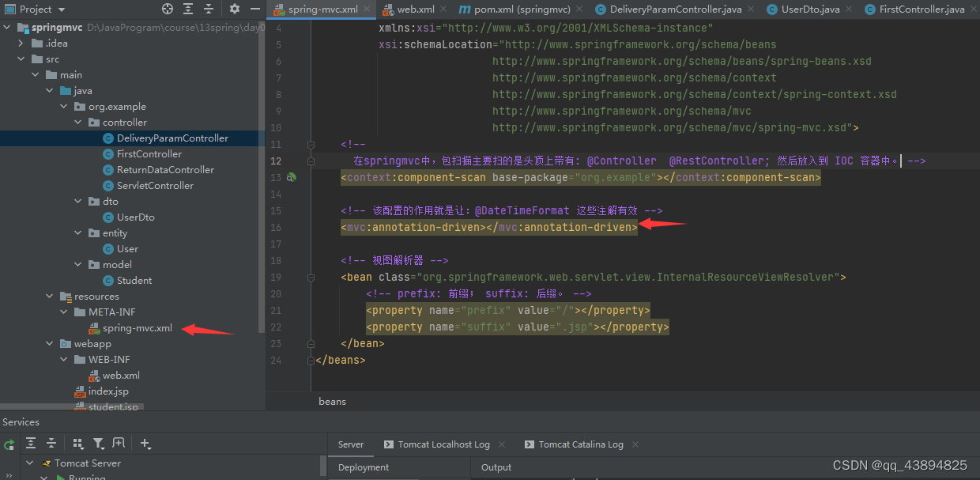Click the Select Opened File locate icon
This screenshot has width=980, height=480.
[x=168, y=9]
